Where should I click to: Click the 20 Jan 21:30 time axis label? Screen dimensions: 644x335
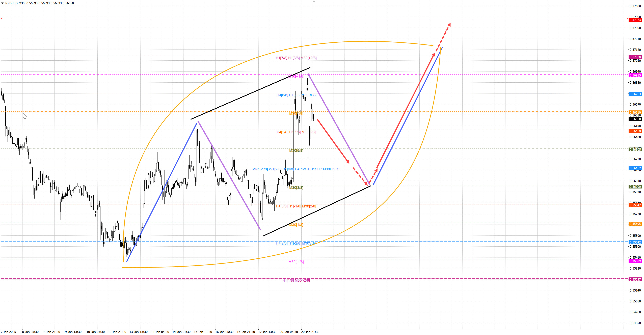(310, 332)
